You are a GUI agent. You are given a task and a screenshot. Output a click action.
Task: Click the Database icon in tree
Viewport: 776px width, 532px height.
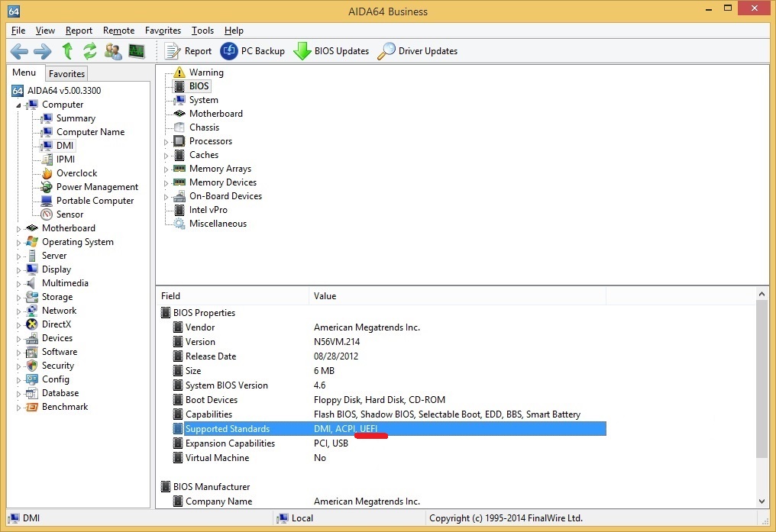point(32,393)
